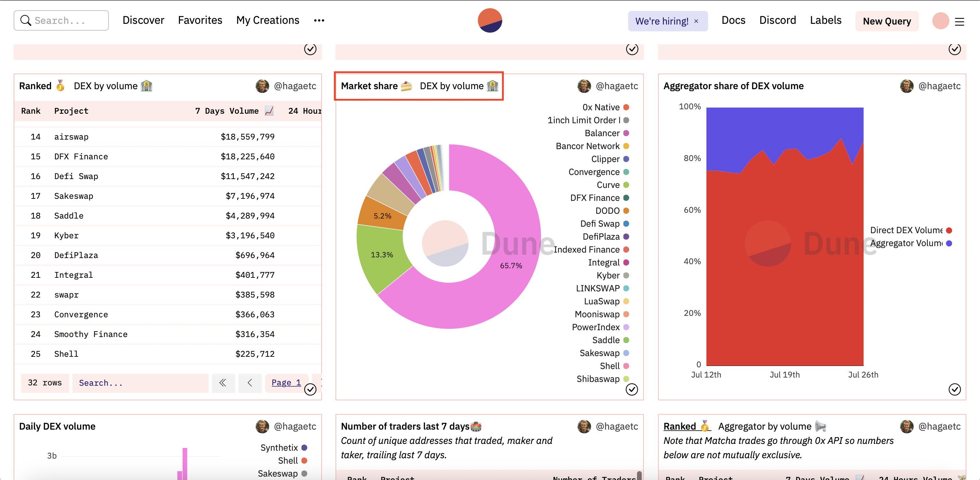Sort table by Rank column
The height and width of the screenshot is (480, 980).
click(30, 111)
